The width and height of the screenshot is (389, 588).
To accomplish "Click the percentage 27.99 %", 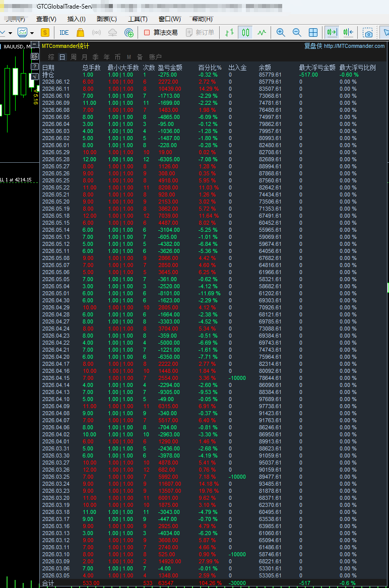I will pyautogui.click(x=209, y=561).
